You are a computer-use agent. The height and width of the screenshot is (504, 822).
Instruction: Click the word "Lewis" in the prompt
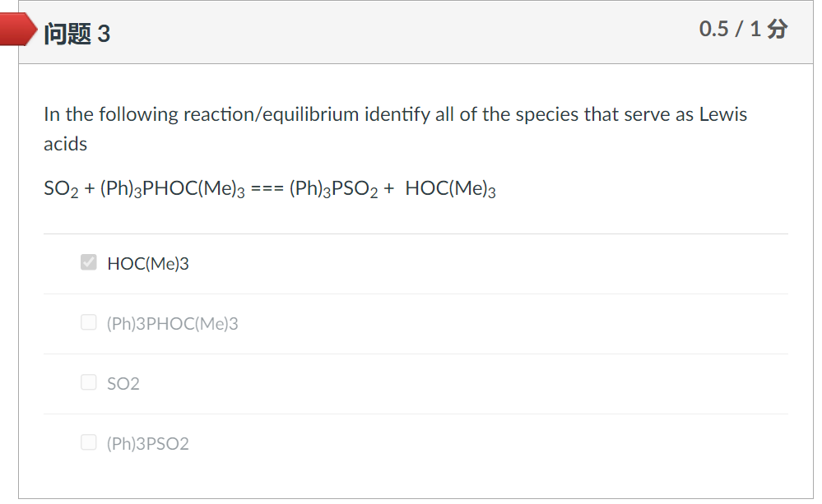[x=723, y=114]
